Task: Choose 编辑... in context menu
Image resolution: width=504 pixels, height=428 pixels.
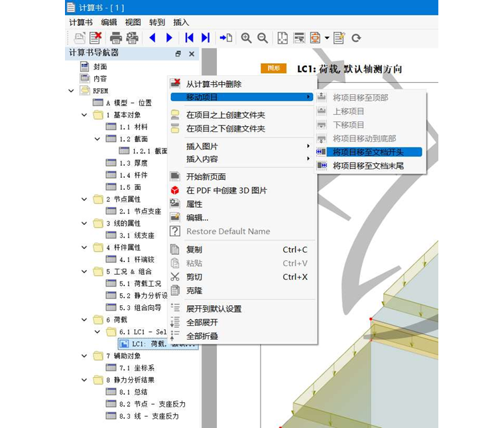Action: point(241,218)
